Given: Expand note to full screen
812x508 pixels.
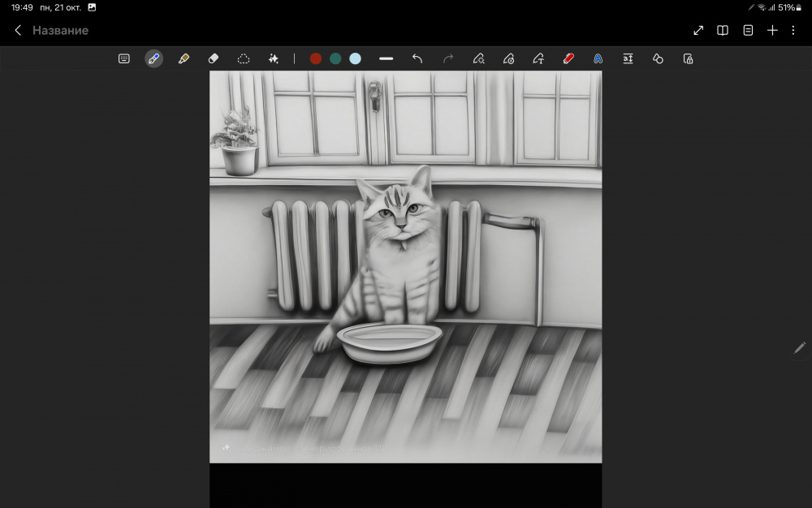Looking at the screenshot, I should [x=698, y=30].
